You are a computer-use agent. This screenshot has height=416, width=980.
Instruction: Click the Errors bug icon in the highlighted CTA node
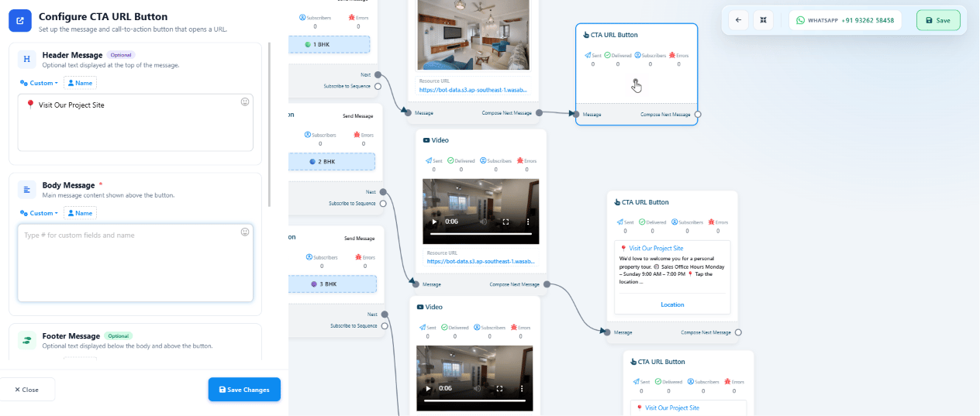point(671,55)
